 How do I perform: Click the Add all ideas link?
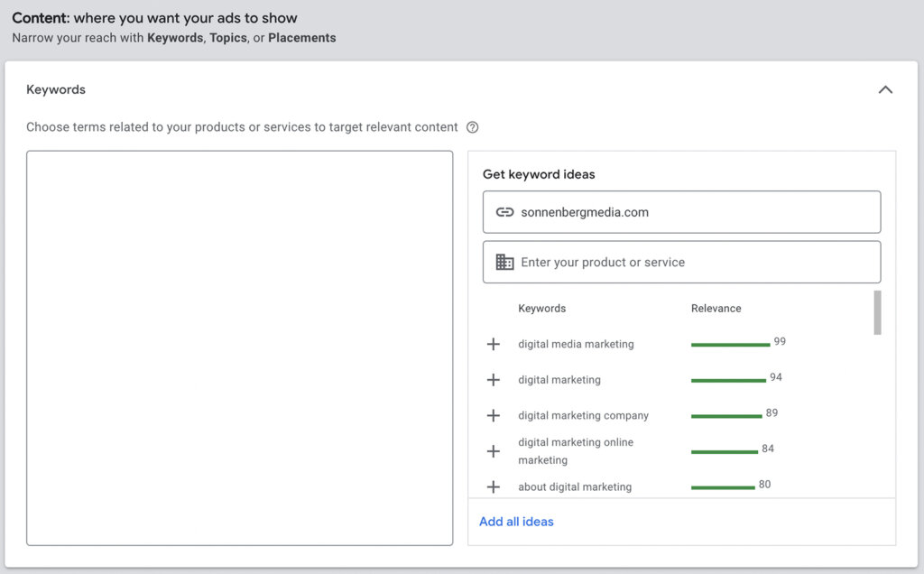click(x=516, y=522)
